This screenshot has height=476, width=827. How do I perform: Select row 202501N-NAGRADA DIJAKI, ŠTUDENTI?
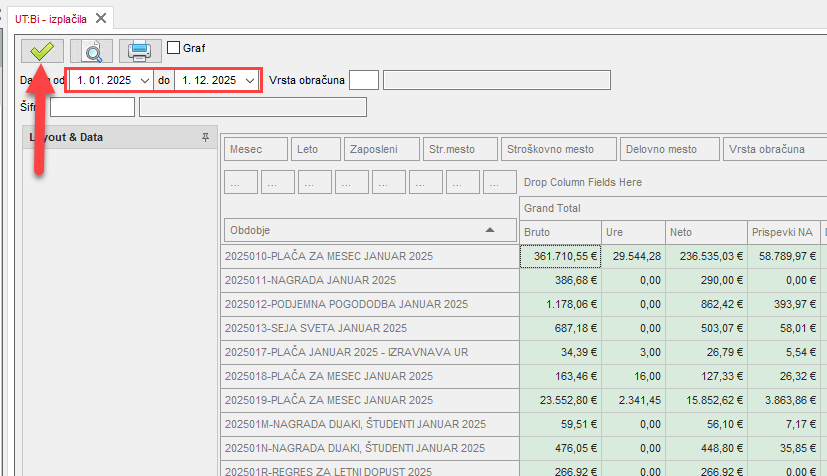(x=370, y=448)
